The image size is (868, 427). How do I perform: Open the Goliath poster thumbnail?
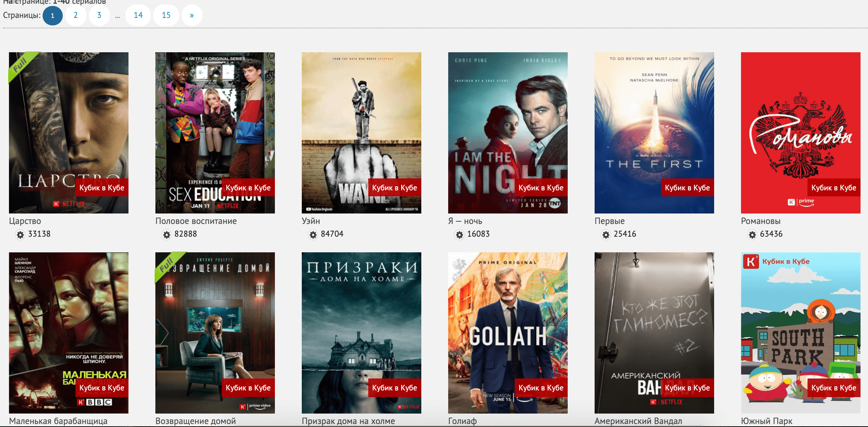(x=508, y=328)
